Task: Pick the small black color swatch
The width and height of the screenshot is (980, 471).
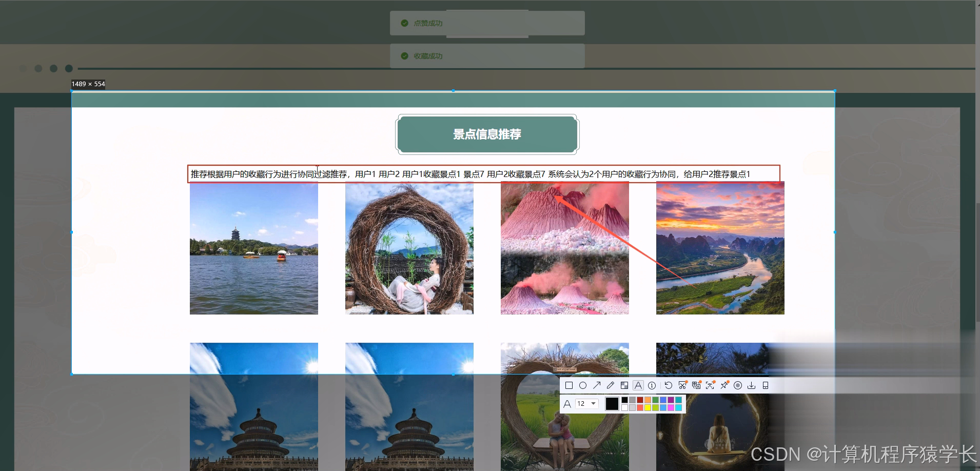Action: coord(624,400)
